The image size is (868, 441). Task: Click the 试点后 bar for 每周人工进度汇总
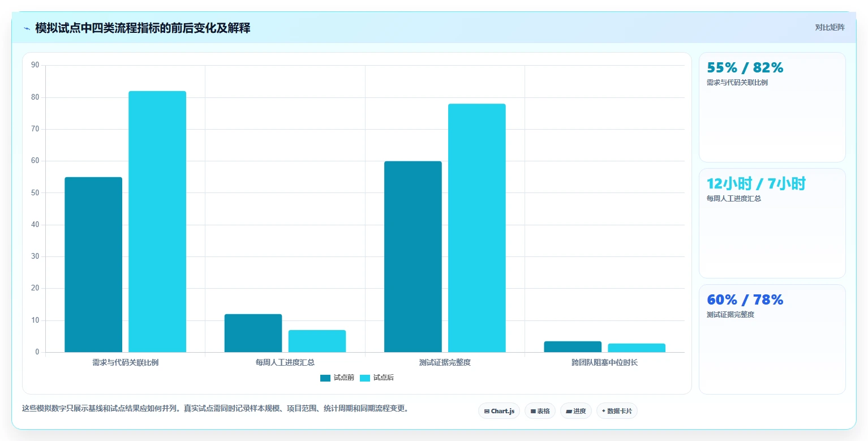[317, 341]
